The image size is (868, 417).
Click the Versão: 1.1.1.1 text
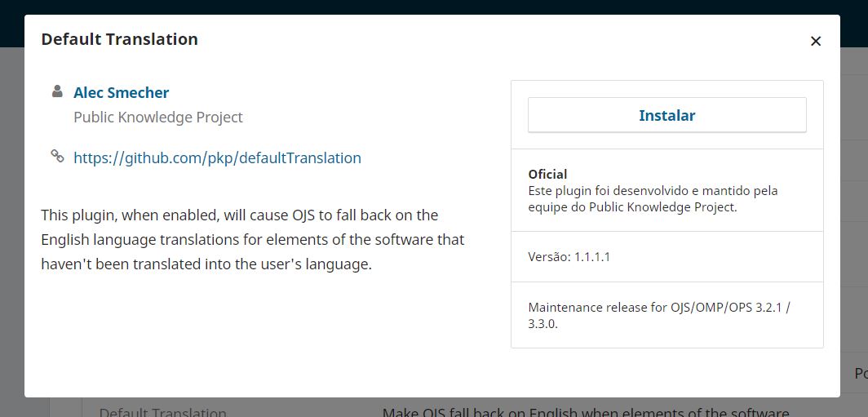(x=569, y=257)
